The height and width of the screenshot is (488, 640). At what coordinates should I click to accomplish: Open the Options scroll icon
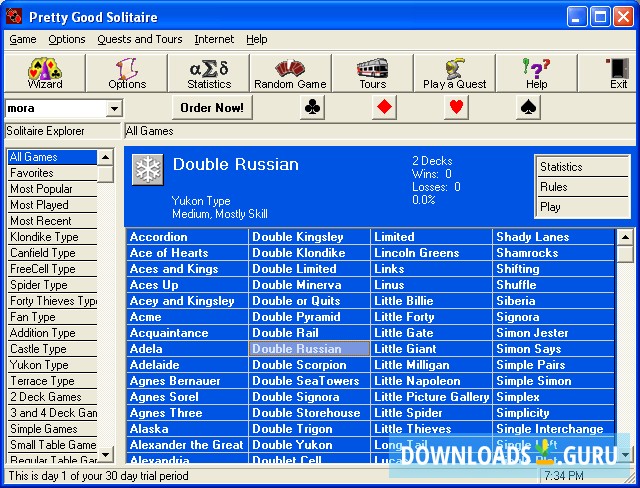127,73
